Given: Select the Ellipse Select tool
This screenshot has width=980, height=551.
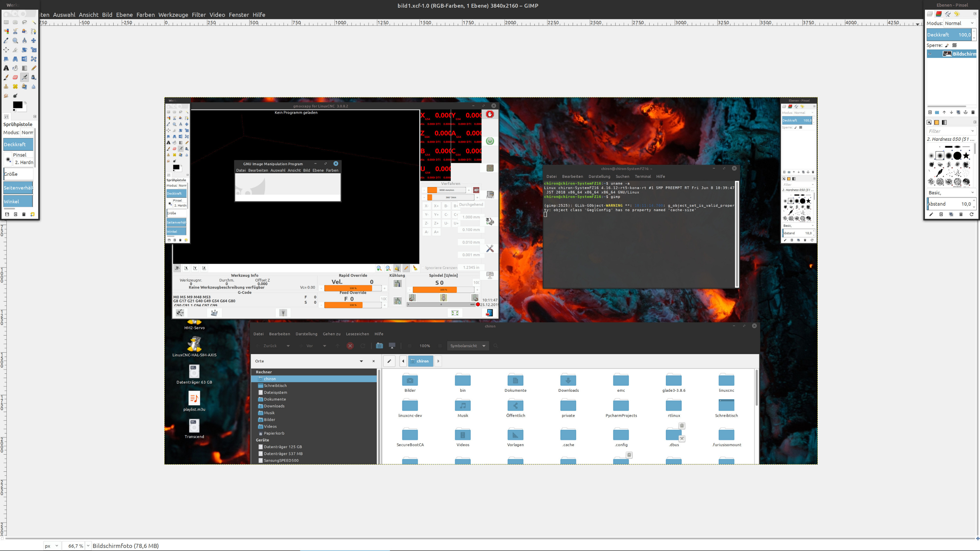Looking at the screenshot, I should (15, 22).
